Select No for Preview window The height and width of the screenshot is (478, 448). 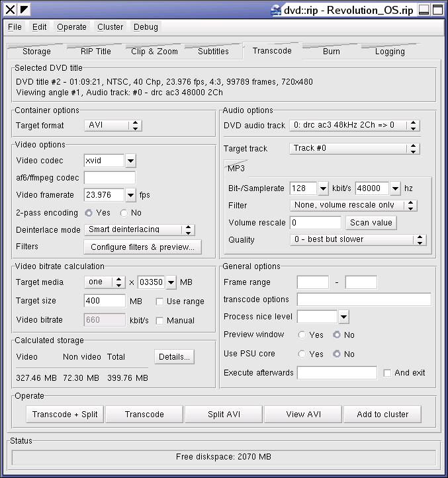[337, 335]
